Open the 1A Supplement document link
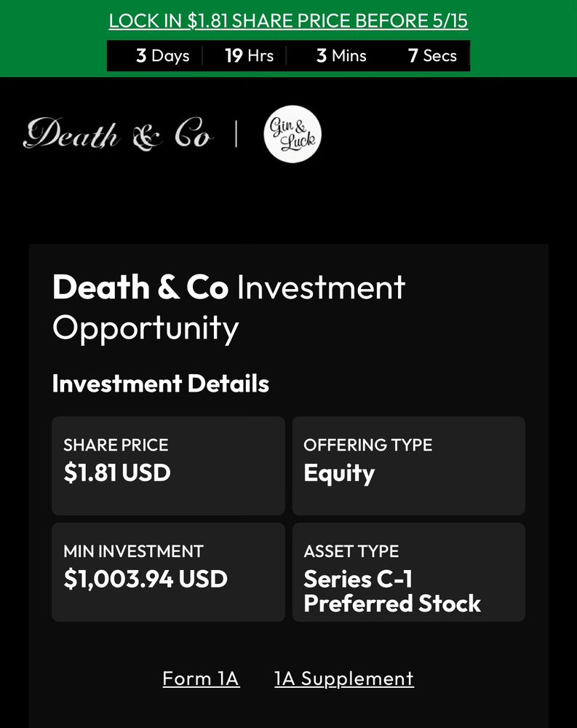Viewport: 577px width, 728px height. click(343, 678)
